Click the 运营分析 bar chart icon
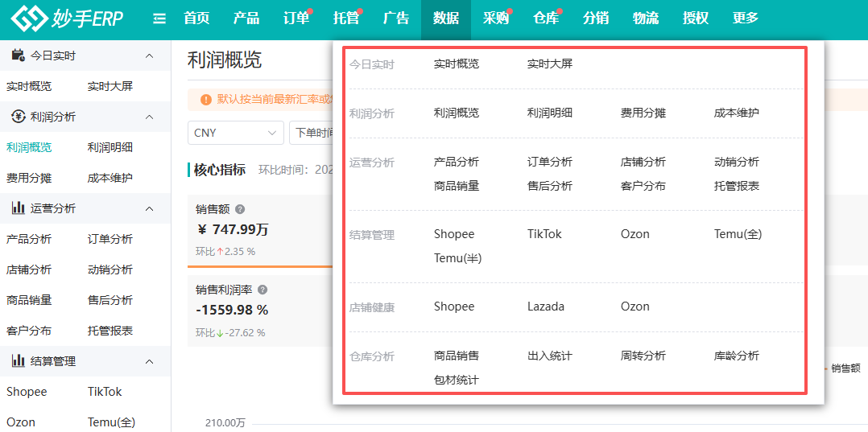This screenshot has width=868, height=432. [x=19, y=208]
